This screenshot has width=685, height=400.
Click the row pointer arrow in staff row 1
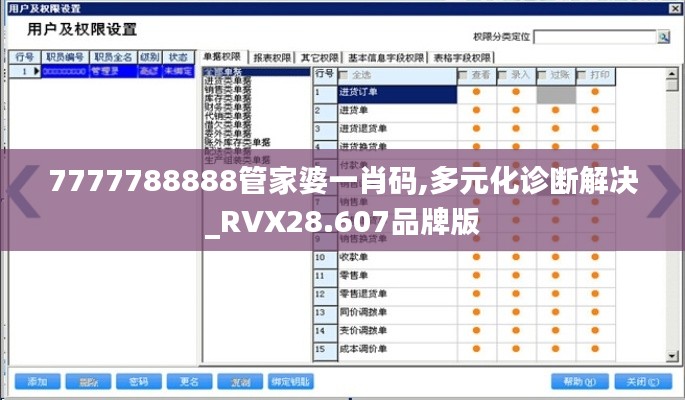[36, 71]
